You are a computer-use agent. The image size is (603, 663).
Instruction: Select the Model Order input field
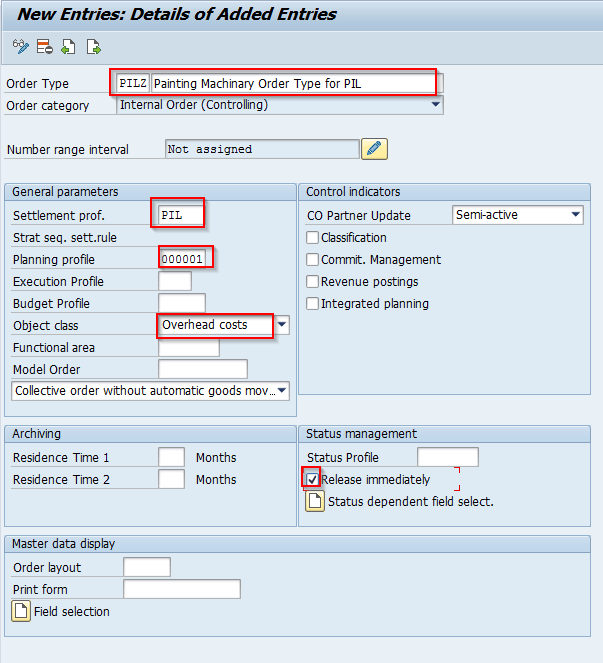(203, 369)
